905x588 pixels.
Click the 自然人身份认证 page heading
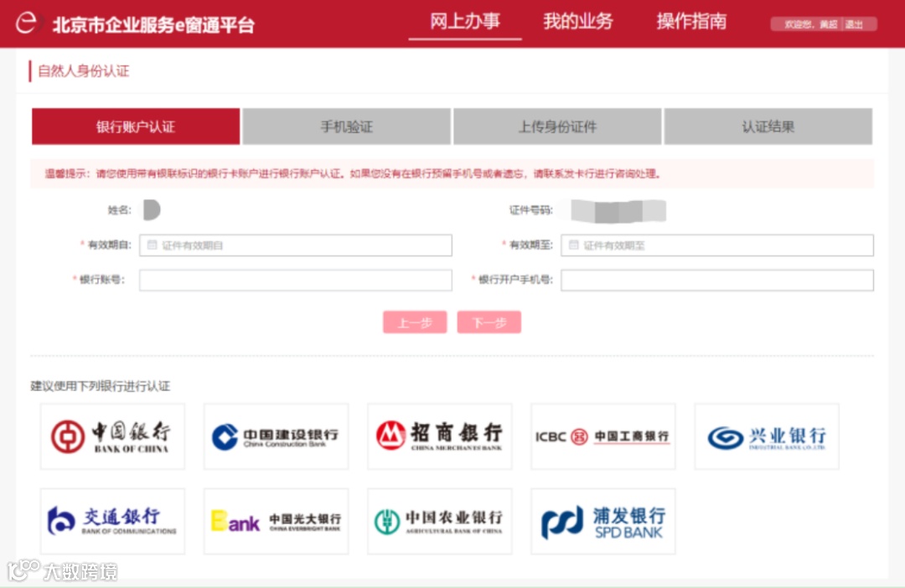click(84, 71)
